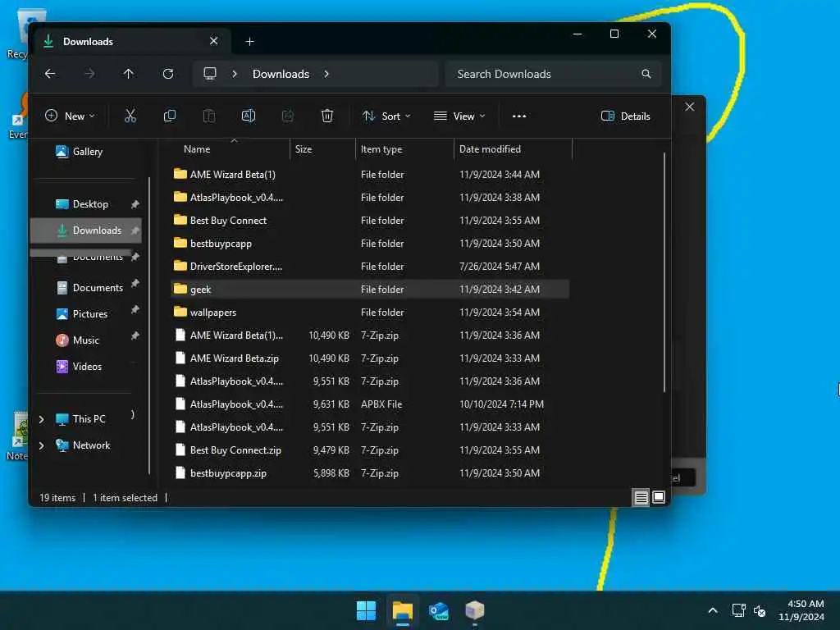Select Pictures in the navigation pane

pos(89,314)
